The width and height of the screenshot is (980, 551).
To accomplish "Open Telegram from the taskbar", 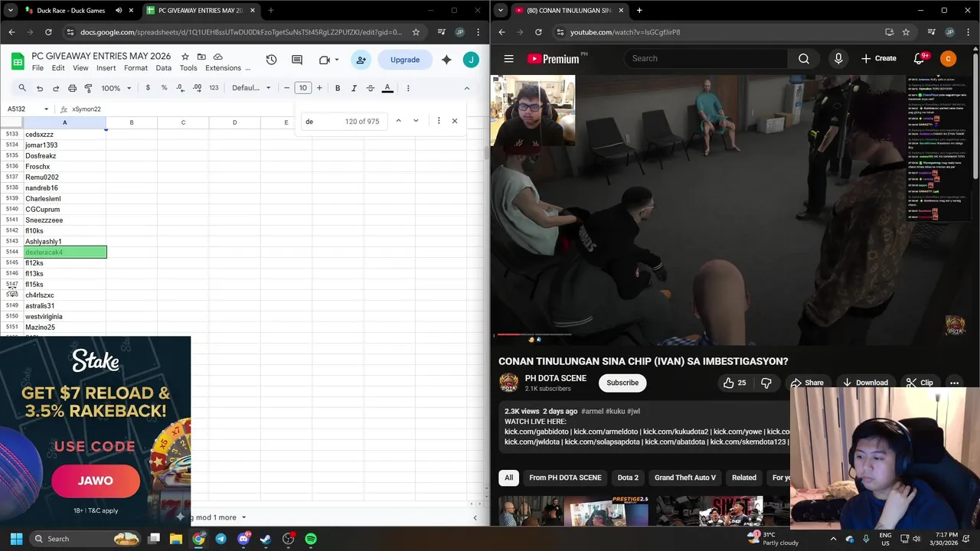I will tap(220, 539).
